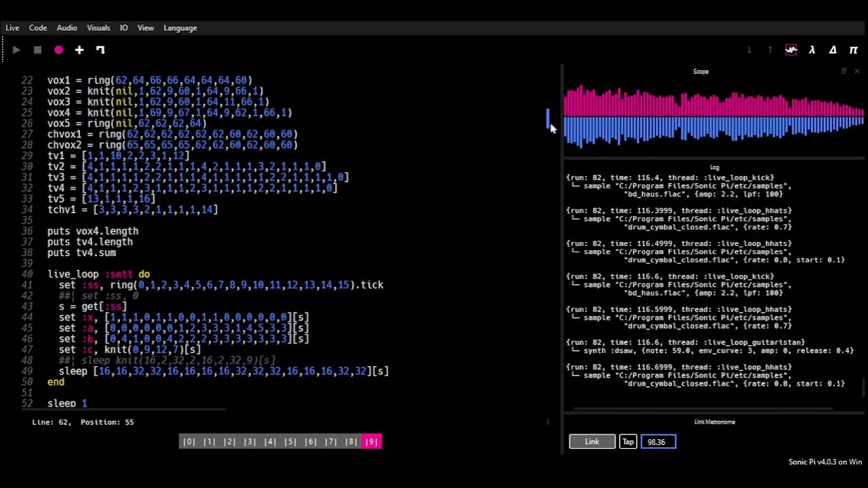This screenshot has height=488, width=868.
Task: Click the 'end' keyword on line 50
Action: pos(56,382)
